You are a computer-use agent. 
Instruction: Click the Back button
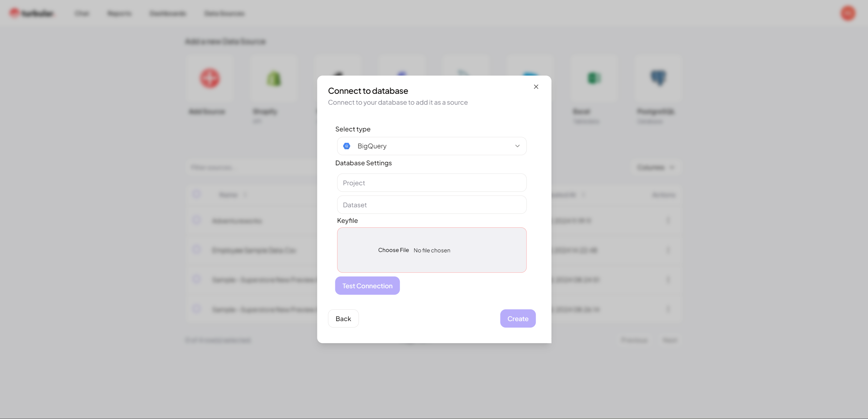coord(343,318)
